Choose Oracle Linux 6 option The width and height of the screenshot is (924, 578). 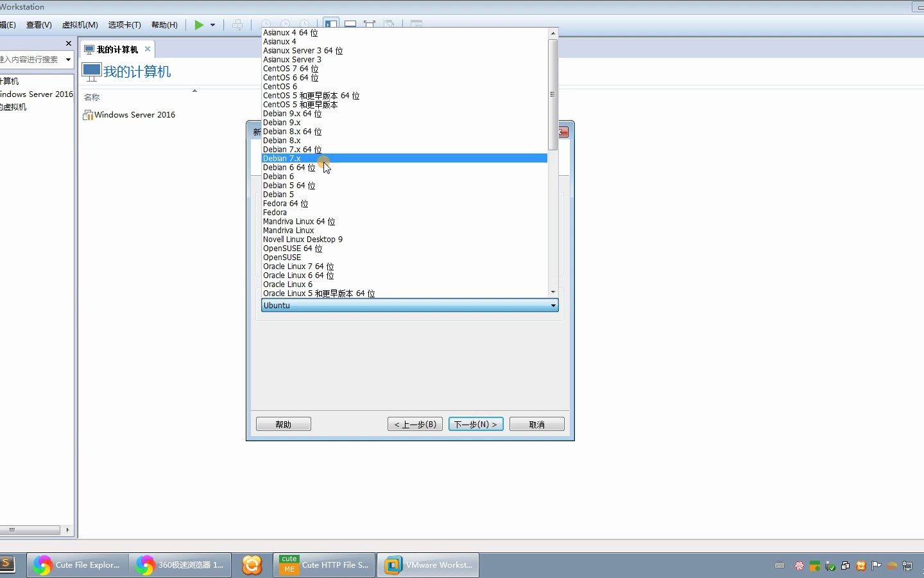point(404,285)
